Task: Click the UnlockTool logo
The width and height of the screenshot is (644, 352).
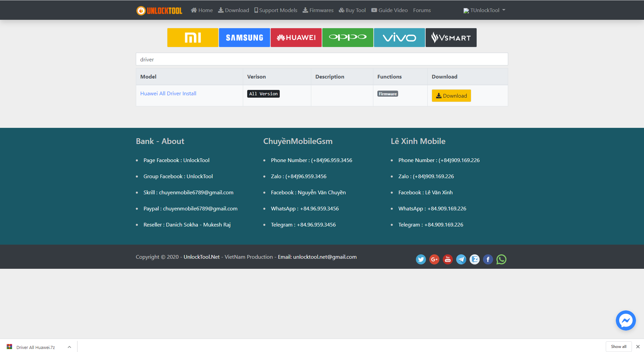Action: 159,10
